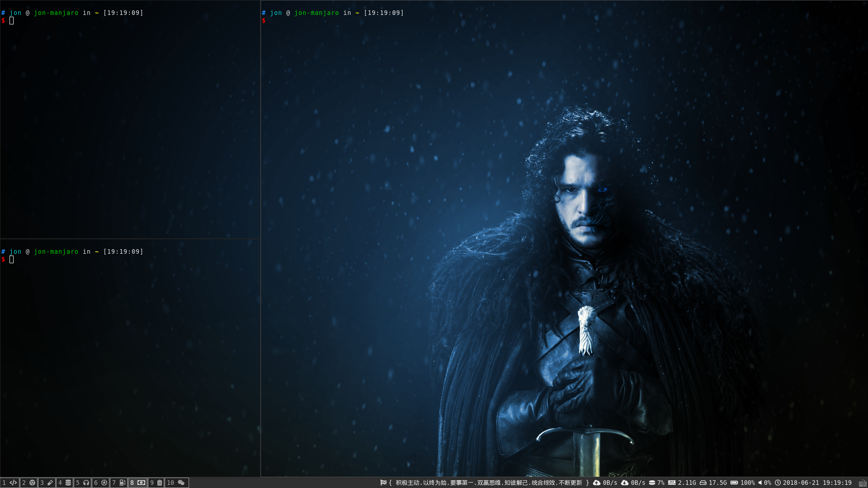Click the CPU usage 7% indicator

(657, 483)
